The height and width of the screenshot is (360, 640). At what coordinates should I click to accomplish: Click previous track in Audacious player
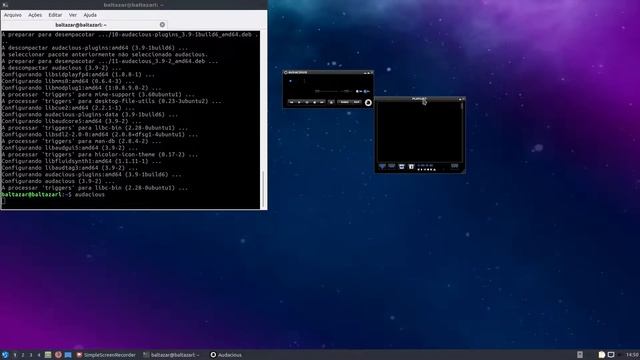(292, 102)
